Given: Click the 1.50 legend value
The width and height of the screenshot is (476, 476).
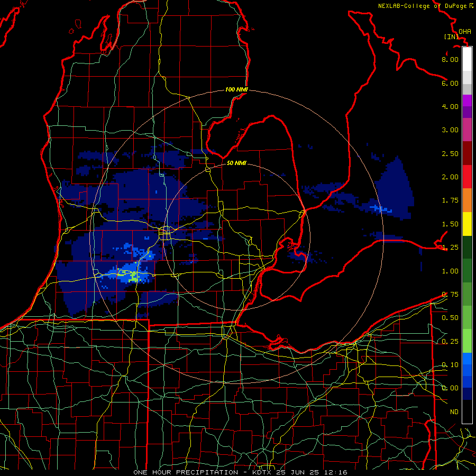Looking at the screenshot, I should (450, 224).
